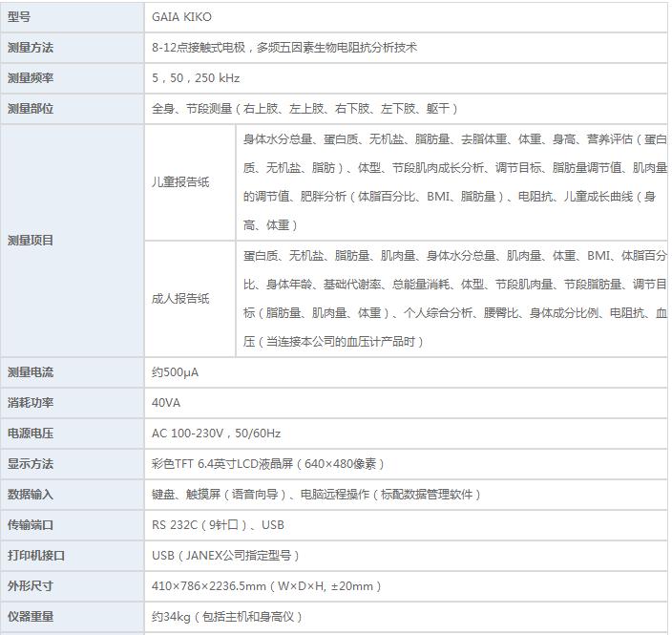Click the 打印机接口 row label
Viewport: 672px width, 635px height.
36,555
